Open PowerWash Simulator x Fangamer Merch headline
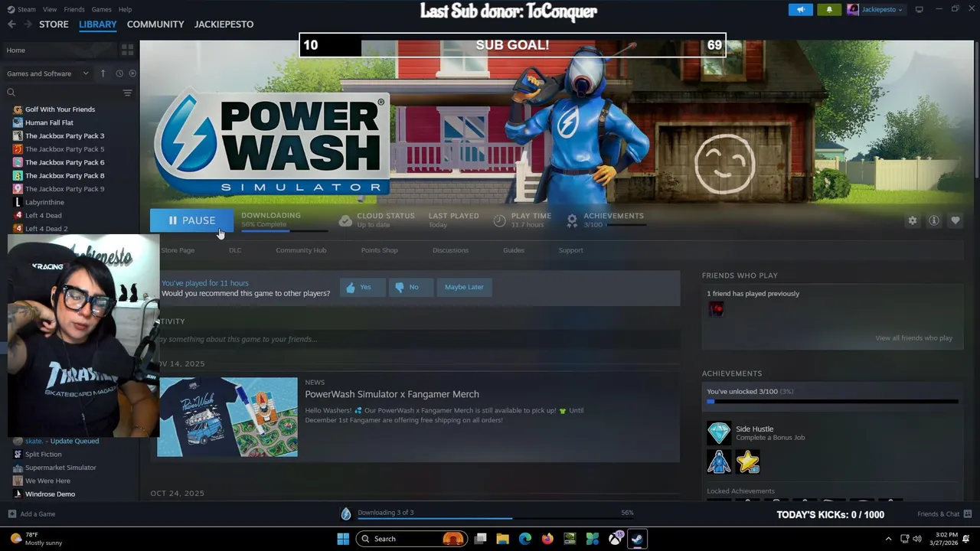The width and height of the screenshot is (980, 551). click(x=392, y=394)
